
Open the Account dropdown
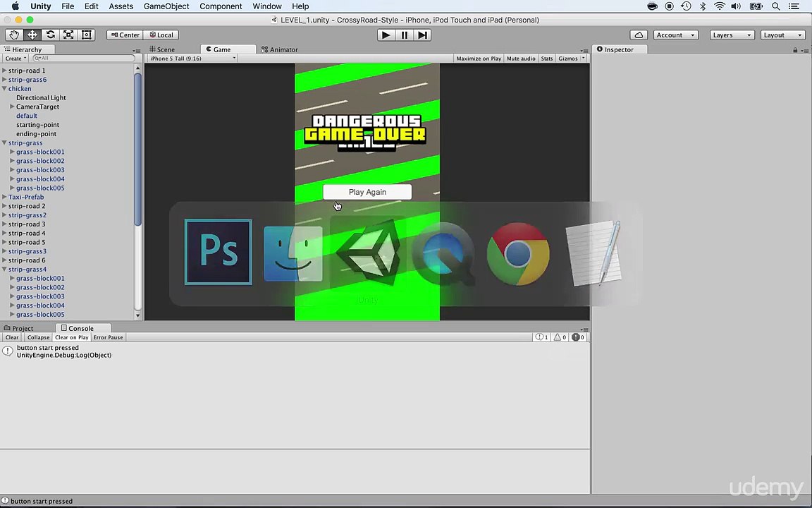tap(676, 35)
